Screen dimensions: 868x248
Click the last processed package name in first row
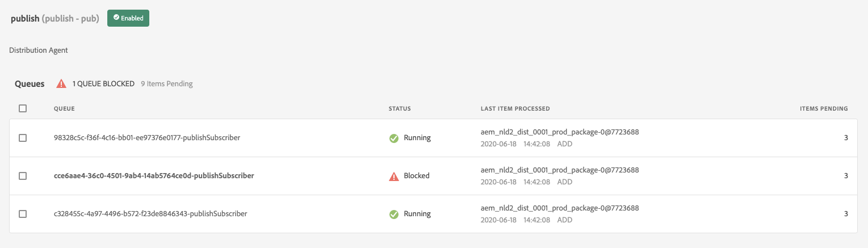560,132
